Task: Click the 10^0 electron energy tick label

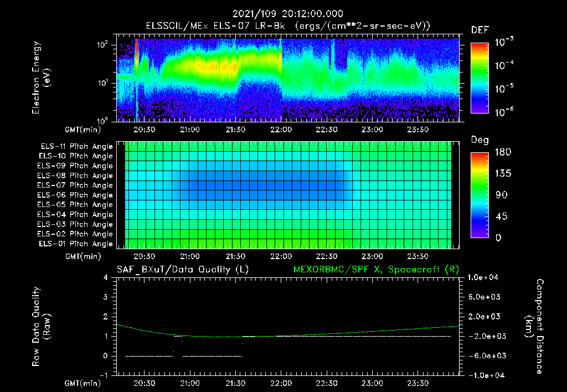Action: (102, 120)
